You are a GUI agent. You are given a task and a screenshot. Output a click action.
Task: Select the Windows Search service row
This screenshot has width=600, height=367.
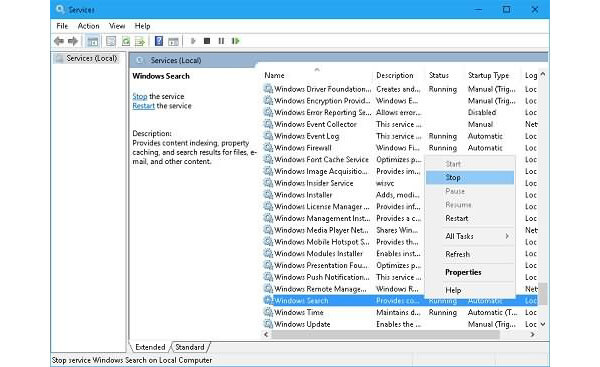click(400, 301)
